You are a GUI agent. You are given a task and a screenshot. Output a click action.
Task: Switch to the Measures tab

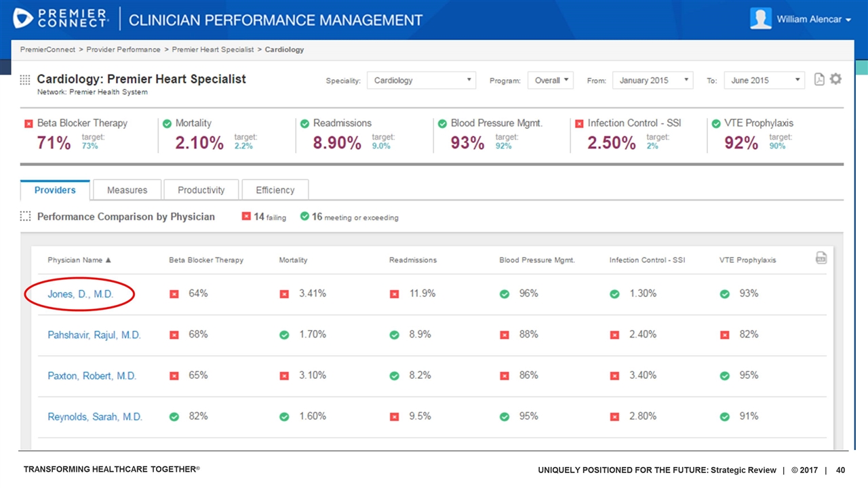click(x=127, y=190)
